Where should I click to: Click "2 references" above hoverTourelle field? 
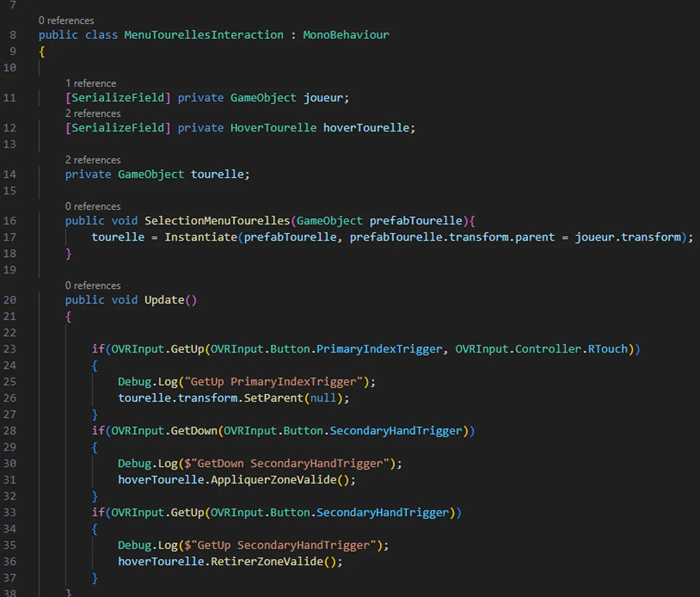93,113
